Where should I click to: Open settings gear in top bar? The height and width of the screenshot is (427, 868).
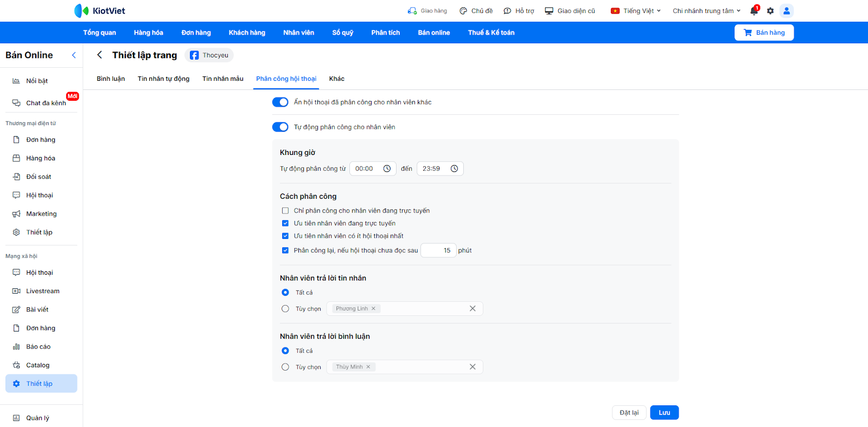770,11
